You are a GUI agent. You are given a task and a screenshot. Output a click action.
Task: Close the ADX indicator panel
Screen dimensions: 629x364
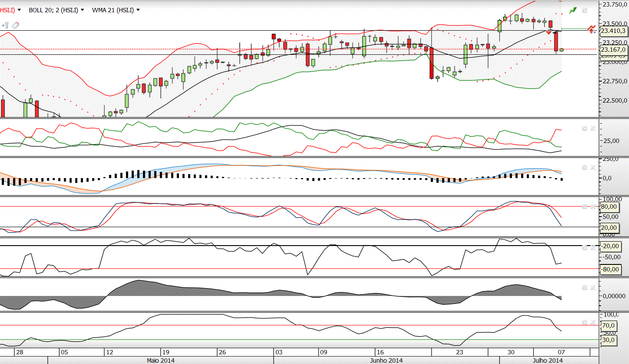[x=593, y=128]
